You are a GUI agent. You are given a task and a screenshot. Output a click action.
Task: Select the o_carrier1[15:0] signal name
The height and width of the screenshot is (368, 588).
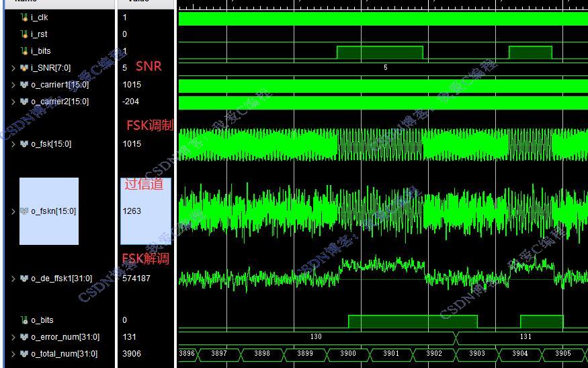pyautogui.click(x=60, y=85)
